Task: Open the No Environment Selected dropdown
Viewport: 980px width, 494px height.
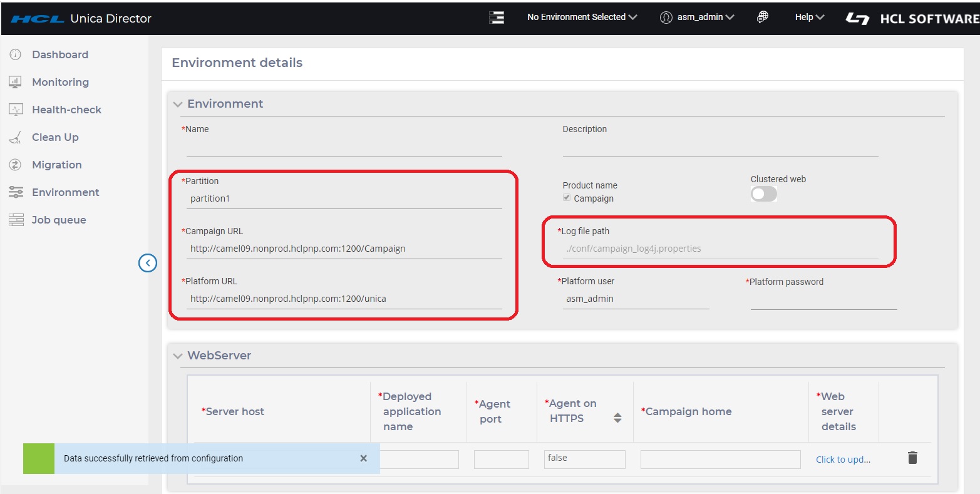Action: 581,17
